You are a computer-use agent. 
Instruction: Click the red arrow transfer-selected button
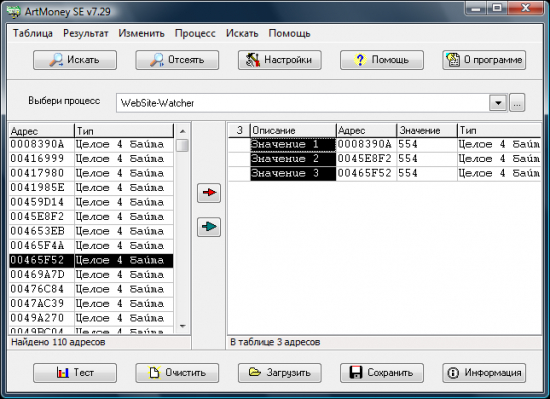pos(209,193)
